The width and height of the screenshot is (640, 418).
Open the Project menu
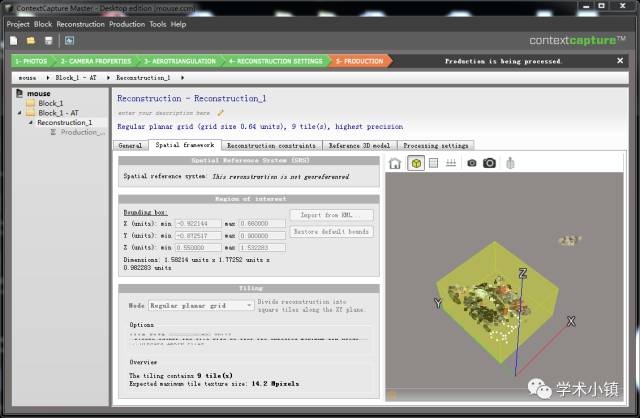tap(18, 24)
